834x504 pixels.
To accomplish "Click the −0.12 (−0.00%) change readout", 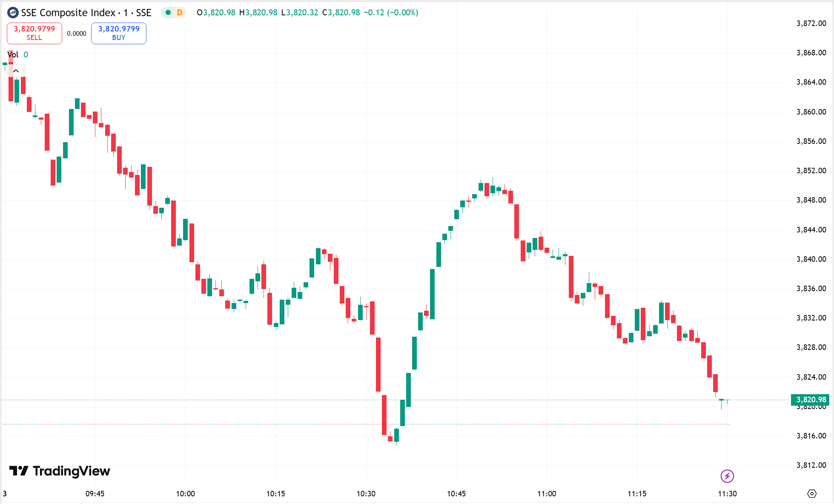I will pyautogui.click(x=391, y=13).
